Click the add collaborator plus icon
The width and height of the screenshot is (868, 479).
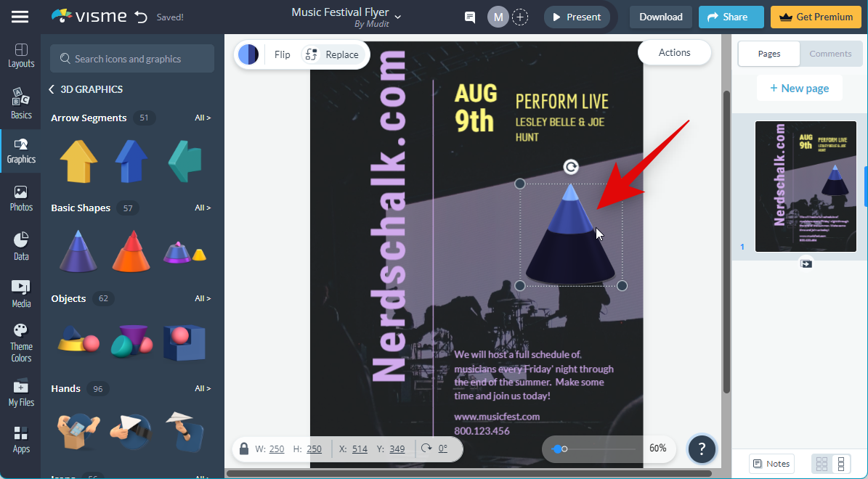tap(520, 17)
